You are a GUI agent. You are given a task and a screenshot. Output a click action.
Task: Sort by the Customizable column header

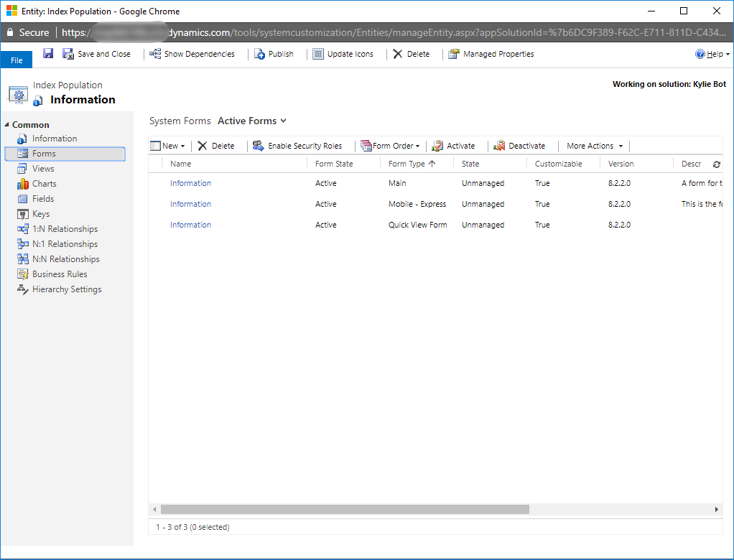click(559, 164)
